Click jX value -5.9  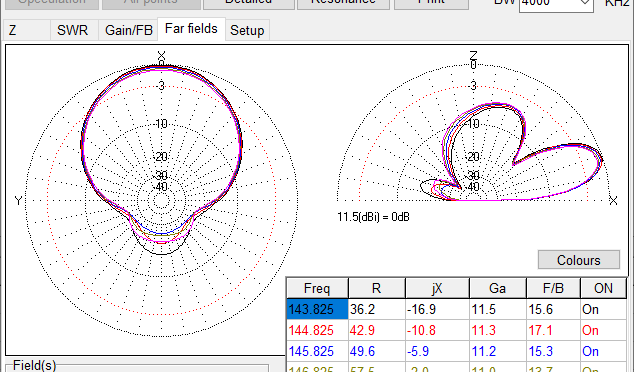coord(437,351)
